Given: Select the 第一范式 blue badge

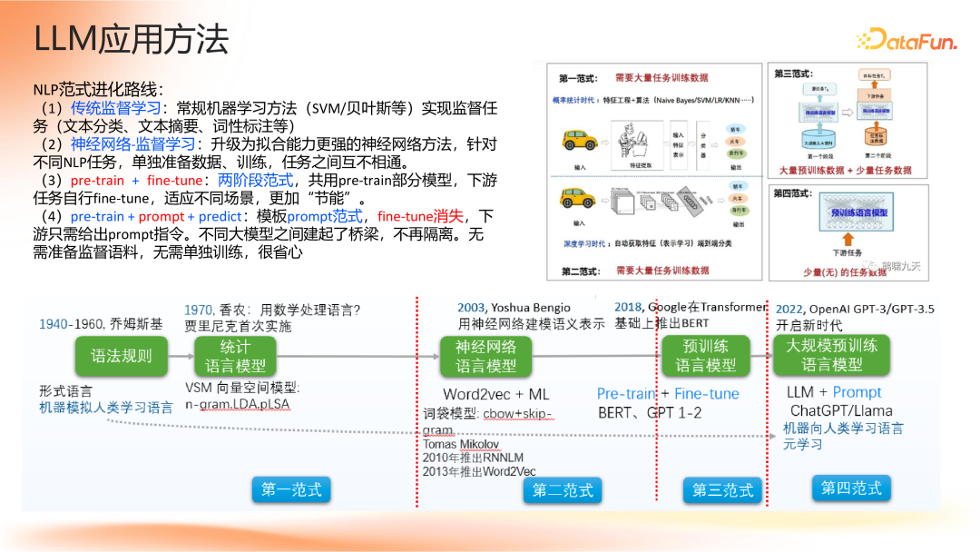Looking at the screenshot, I should (x=290, y=488).
